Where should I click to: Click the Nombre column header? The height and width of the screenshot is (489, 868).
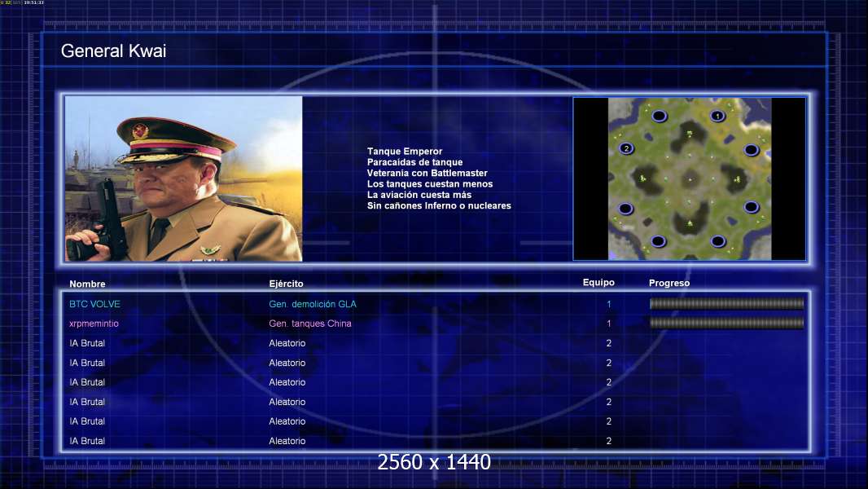pyautogui.click(x=87, y=284)
